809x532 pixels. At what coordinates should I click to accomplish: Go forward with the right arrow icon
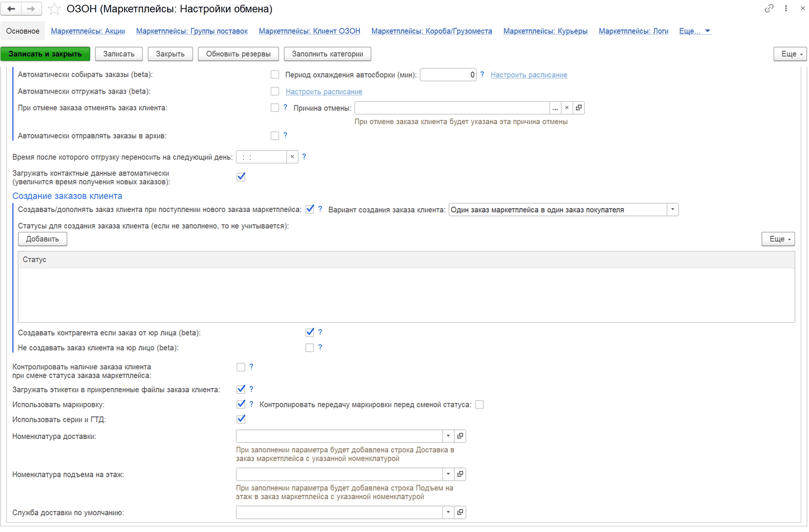[31, 9]
